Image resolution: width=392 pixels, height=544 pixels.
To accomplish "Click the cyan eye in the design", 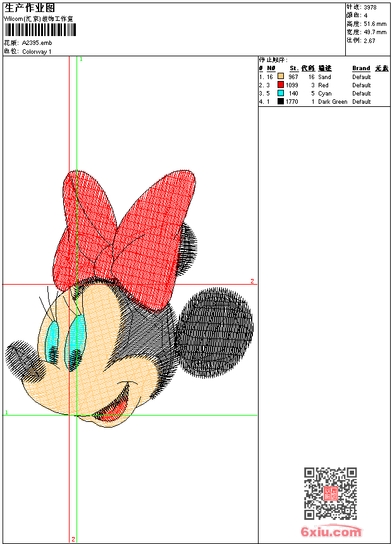I will (77, 340).
